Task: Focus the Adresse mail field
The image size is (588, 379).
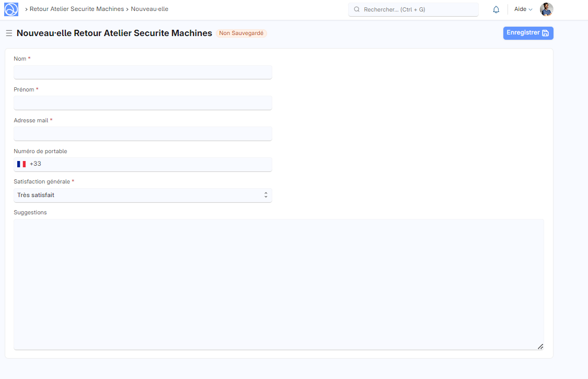Action: click(x=143, y=134)
